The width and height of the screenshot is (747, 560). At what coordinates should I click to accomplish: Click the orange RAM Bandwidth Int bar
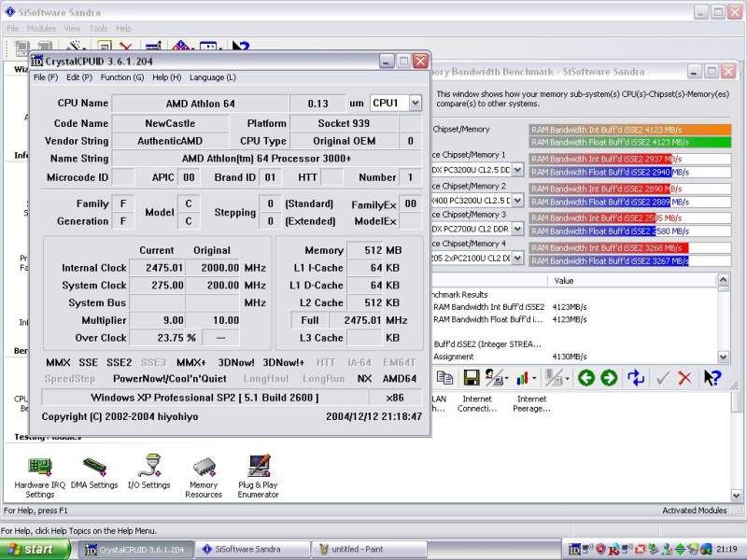[629, 131]
